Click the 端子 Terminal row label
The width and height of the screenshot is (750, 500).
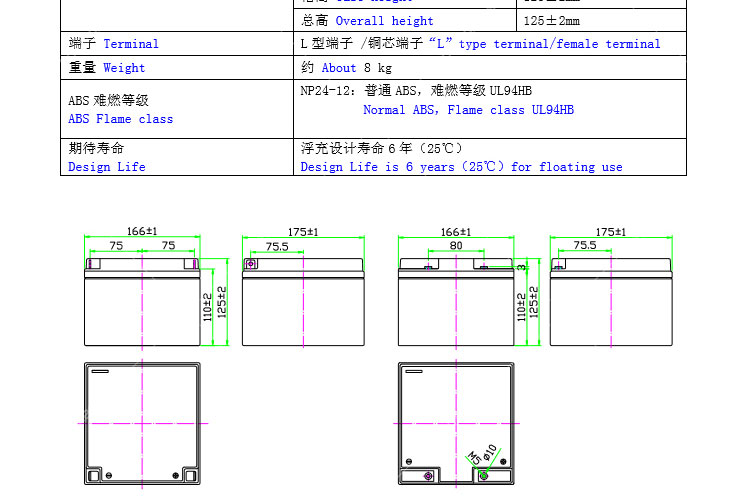pyautogui.click(x=113, y=44)
